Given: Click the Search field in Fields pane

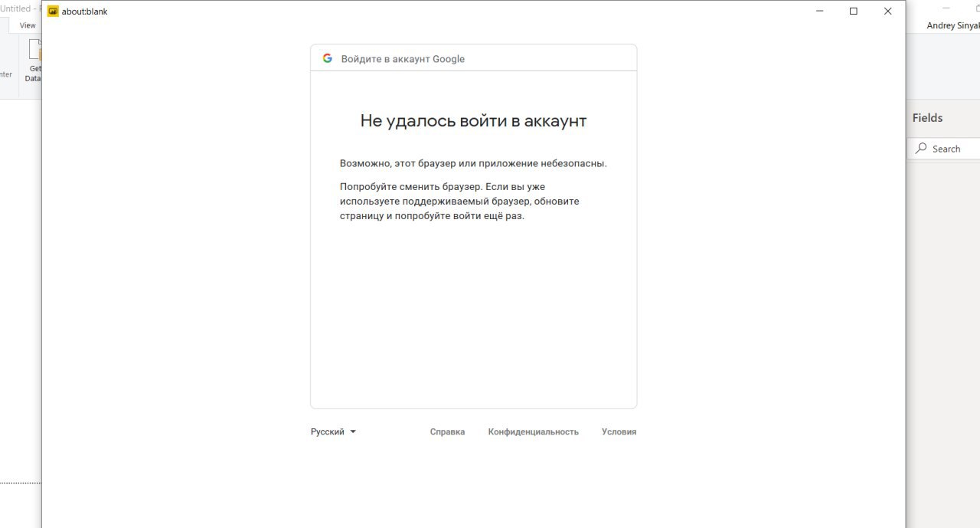Looking at the screenshot, I should pos(944,149).
